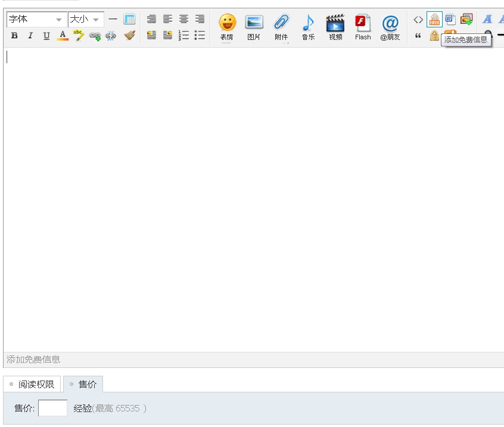Clear formatting with the broom icon
Viewport: 504px width, 427px height.
[x=129, y=35]
